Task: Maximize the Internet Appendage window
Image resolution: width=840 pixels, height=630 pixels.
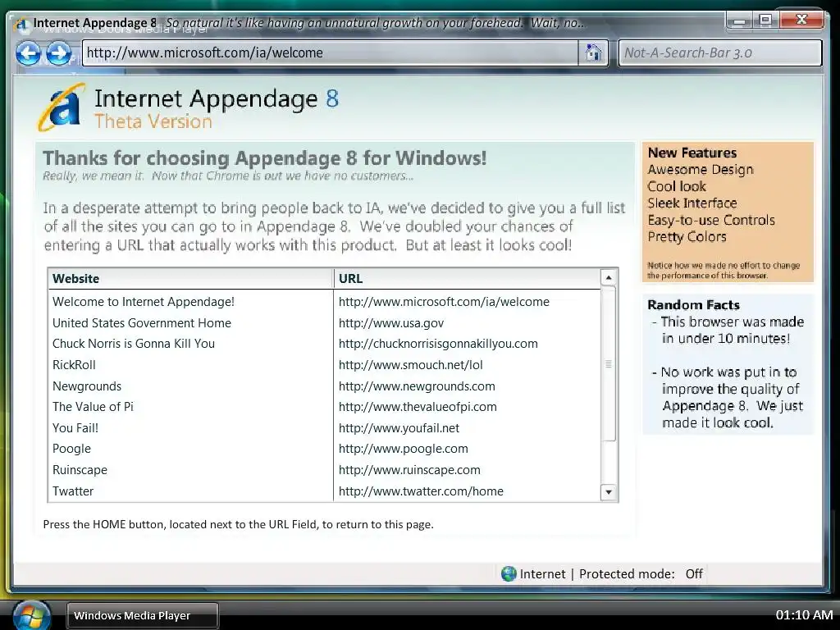Action: [766, 21]
